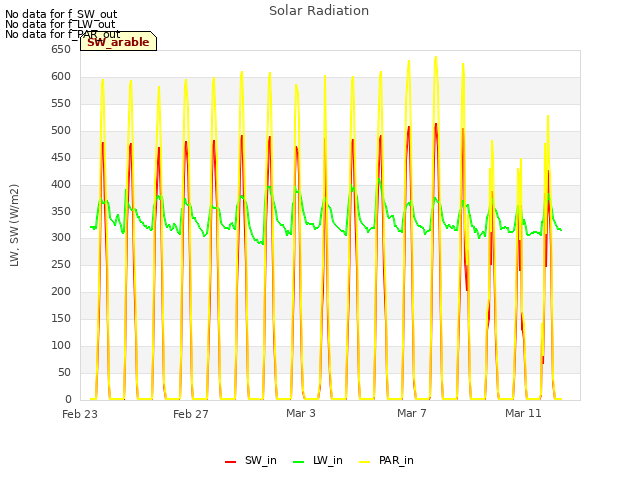This screenshot has width=640, height=480.
Task: Click the 'No data for f_SW_out' message
Action: tap(61, 15)
